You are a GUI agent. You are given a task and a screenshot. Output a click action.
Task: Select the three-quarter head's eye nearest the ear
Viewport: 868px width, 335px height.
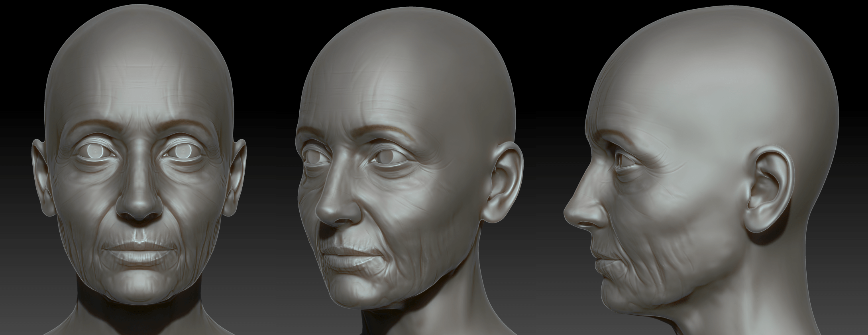(387, 158)
